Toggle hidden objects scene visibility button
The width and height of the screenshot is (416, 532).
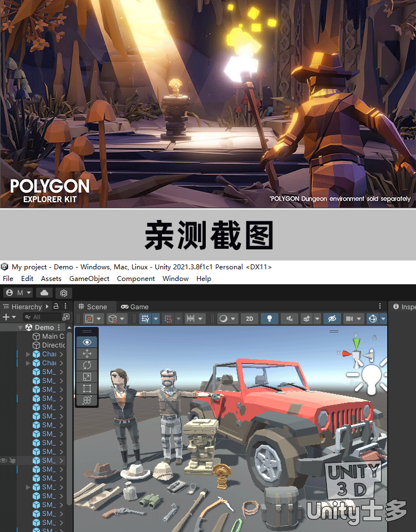[x=332, y=319]
